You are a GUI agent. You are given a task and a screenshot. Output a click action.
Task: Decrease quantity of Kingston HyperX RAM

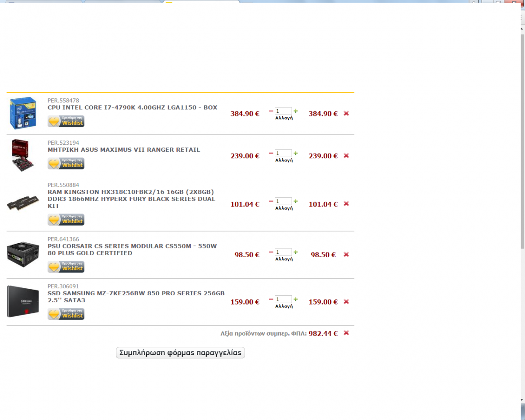271,201
